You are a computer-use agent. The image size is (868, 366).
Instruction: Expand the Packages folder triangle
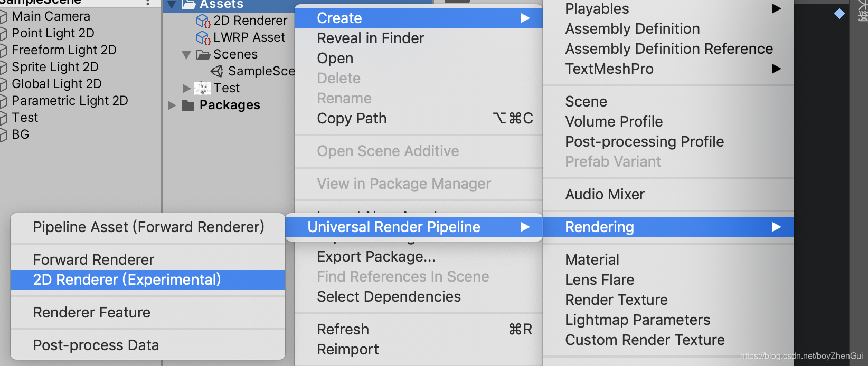(x=172, y=105)
